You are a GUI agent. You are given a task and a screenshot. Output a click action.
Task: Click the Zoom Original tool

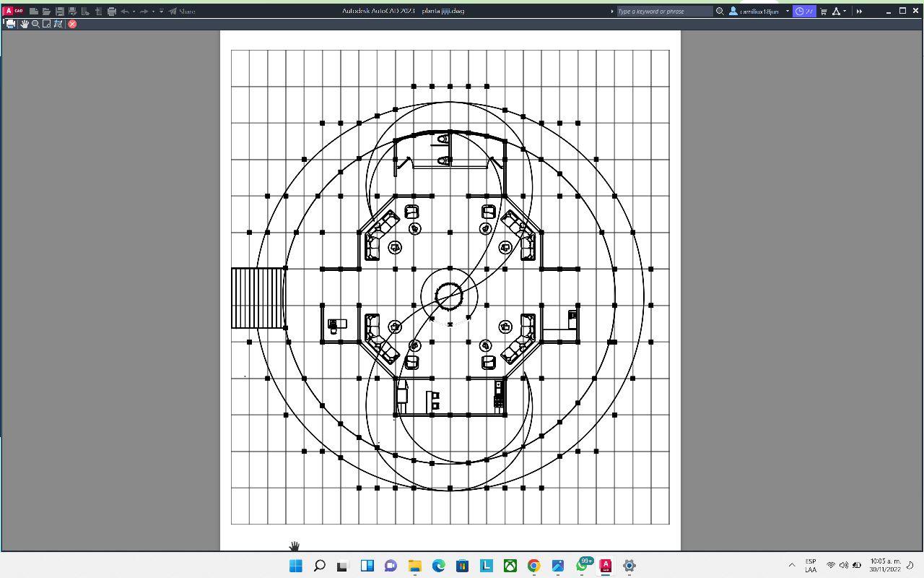[x=58, y=24]
